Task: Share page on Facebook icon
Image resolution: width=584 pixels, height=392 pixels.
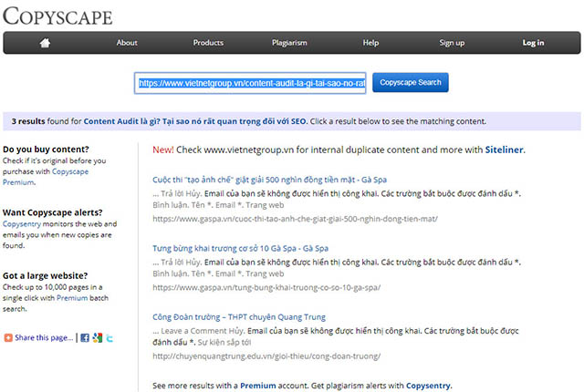Action: pos(85,337)
